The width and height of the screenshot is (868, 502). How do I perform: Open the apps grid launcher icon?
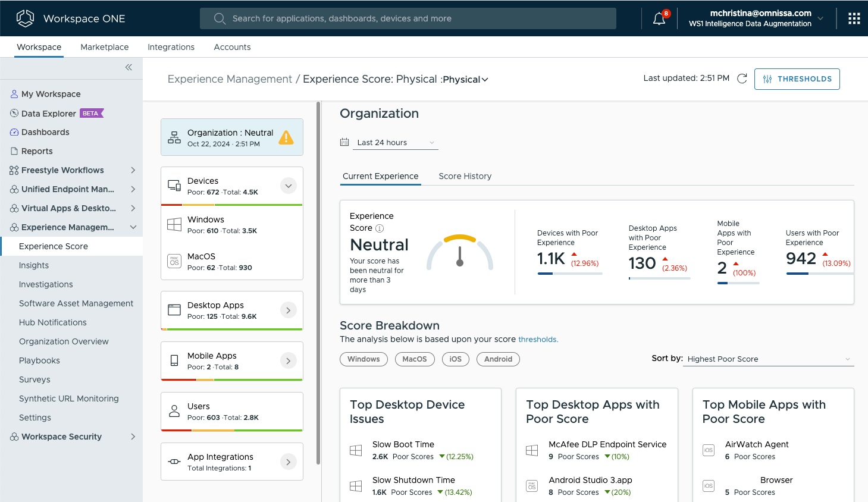pos(854,19)
